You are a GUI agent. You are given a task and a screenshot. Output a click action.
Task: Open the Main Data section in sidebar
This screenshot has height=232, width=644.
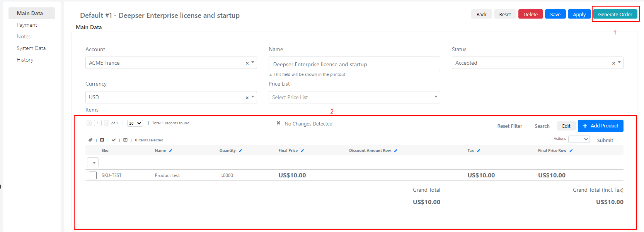tap(32, 13)
